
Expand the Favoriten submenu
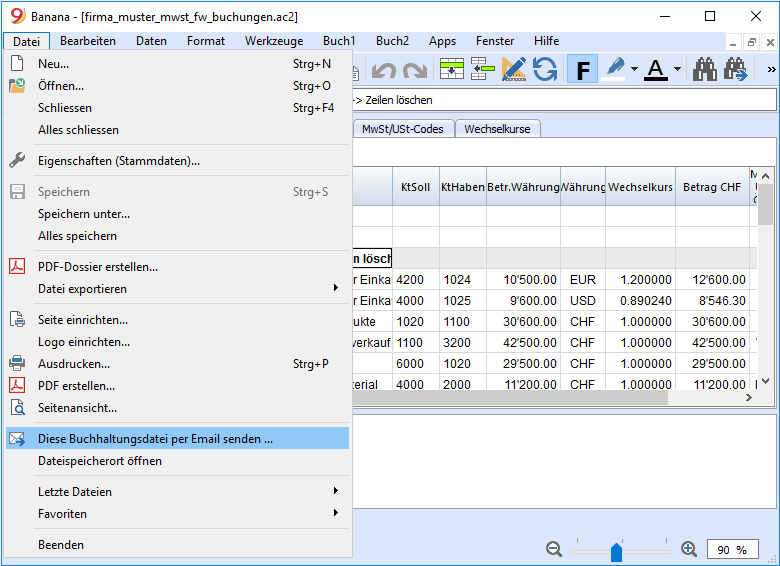(x=177, y=513)
